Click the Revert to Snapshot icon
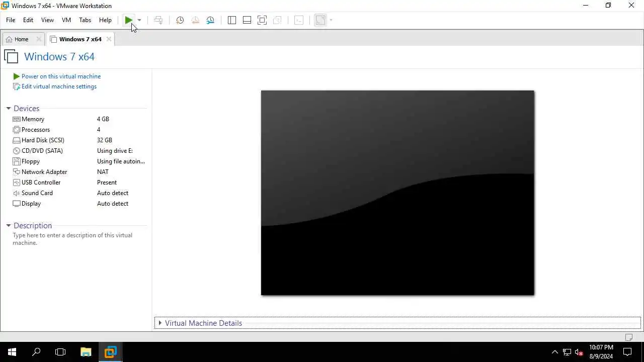Image resolution: width=644 pixels, height=362 pixels. [x=195, y=20]
